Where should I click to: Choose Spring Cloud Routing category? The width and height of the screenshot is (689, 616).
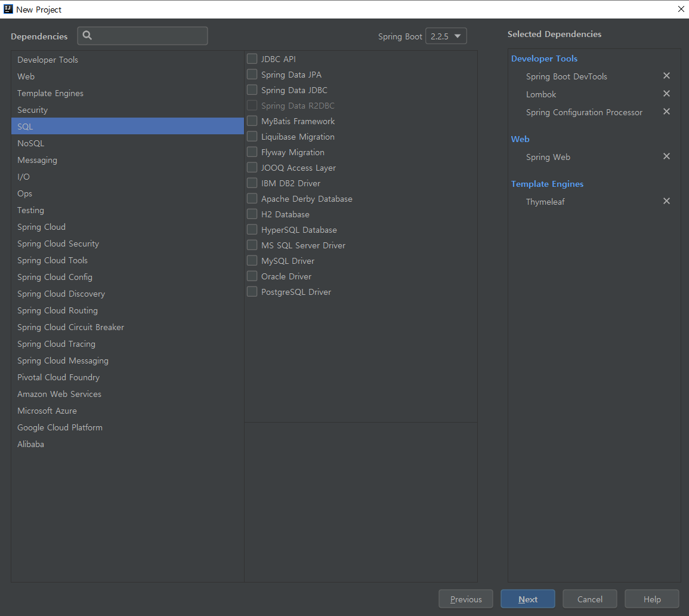pyautogui.click(x=128, y=310)
